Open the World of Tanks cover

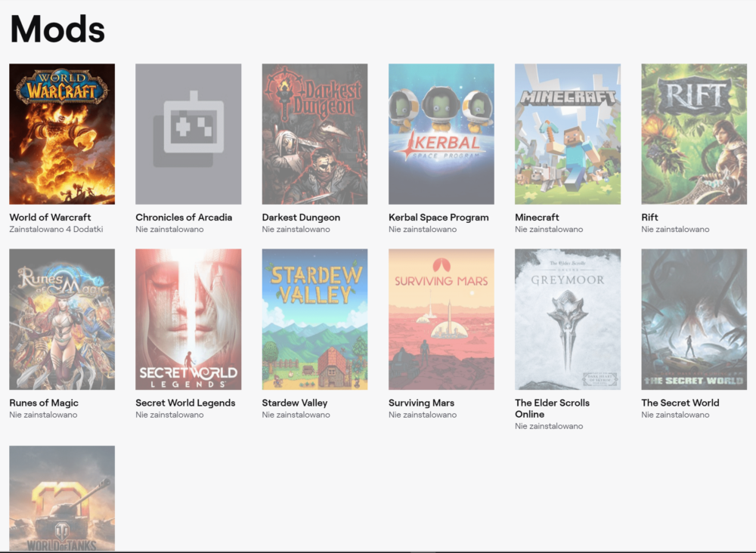coord(62,498)
